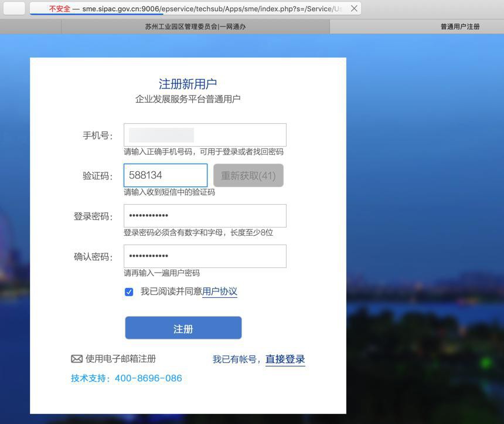Click the 我已有帐号 text
The image size is (504, 424).
234,359
